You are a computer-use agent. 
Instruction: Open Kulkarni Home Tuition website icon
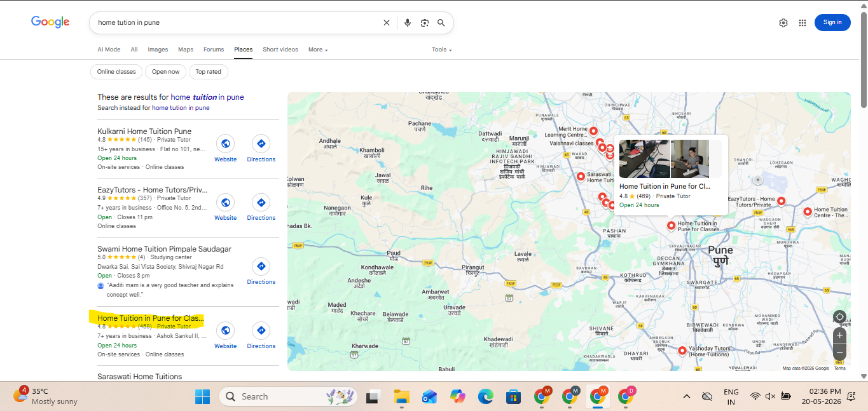225,143
